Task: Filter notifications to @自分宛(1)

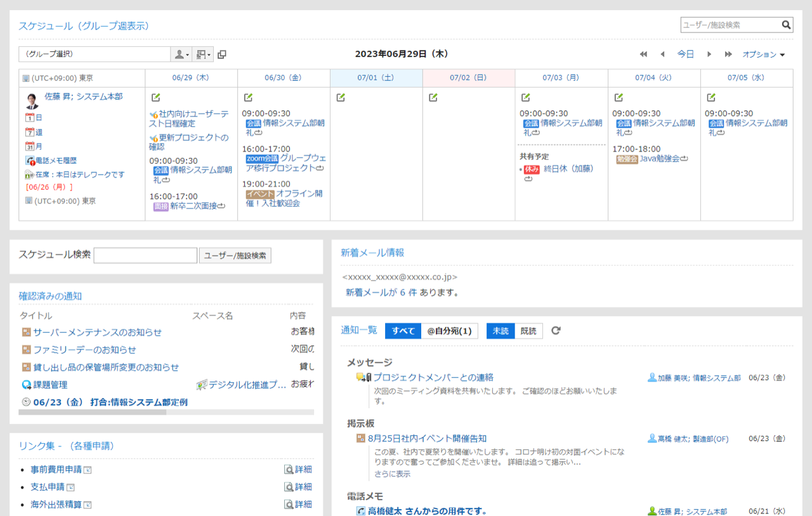Action: [x=449, y=331]
